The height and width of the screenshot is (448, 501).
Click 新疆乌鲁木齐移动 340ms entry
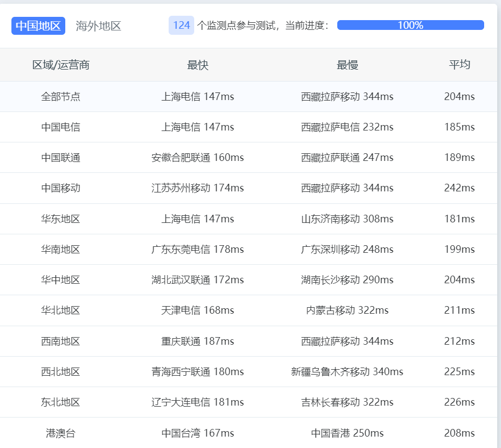pos(347,372)
